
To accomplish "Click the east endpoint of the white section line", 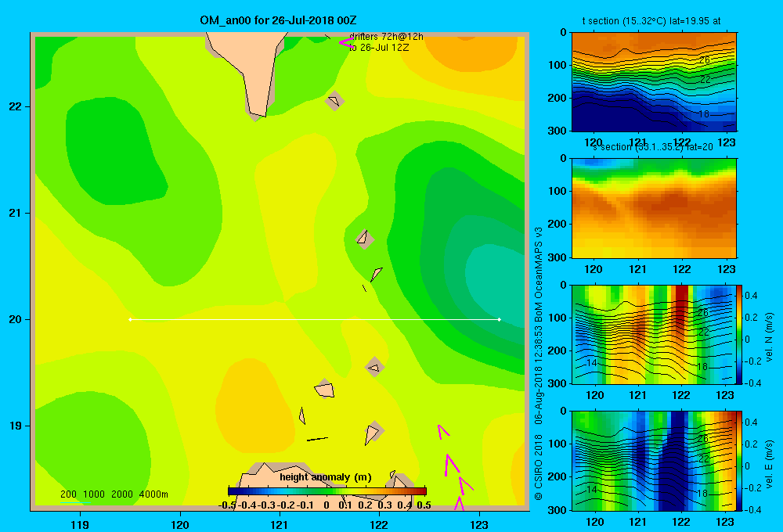I will 500,319.
